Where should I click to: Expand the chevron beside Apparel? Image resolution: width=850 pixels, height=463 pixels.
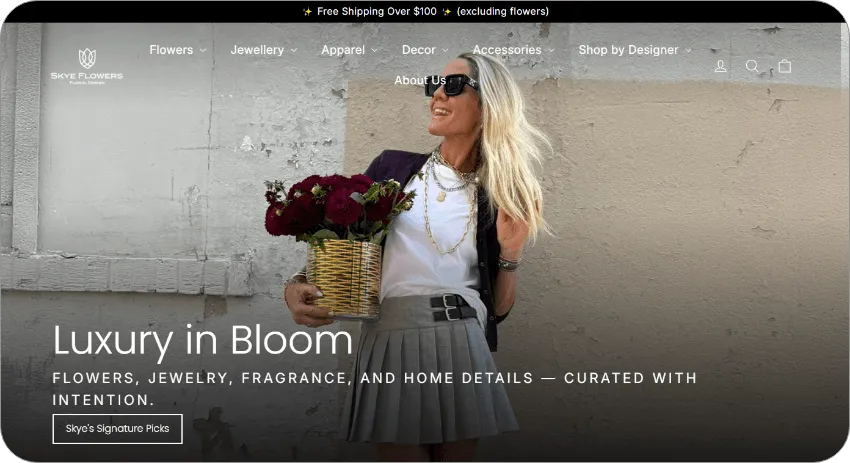pyautogui.click(x=374, y=50)
